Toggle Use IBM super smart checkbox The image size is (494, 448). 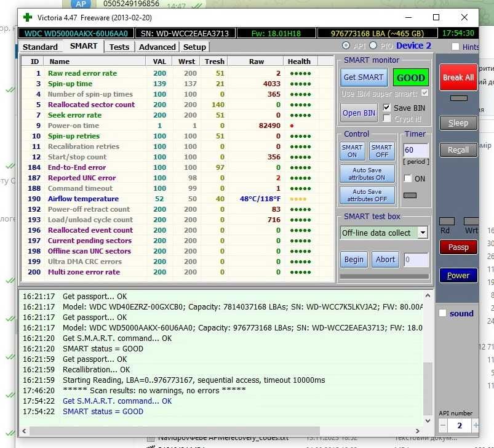pyautogui.click(x=424, y=93)
